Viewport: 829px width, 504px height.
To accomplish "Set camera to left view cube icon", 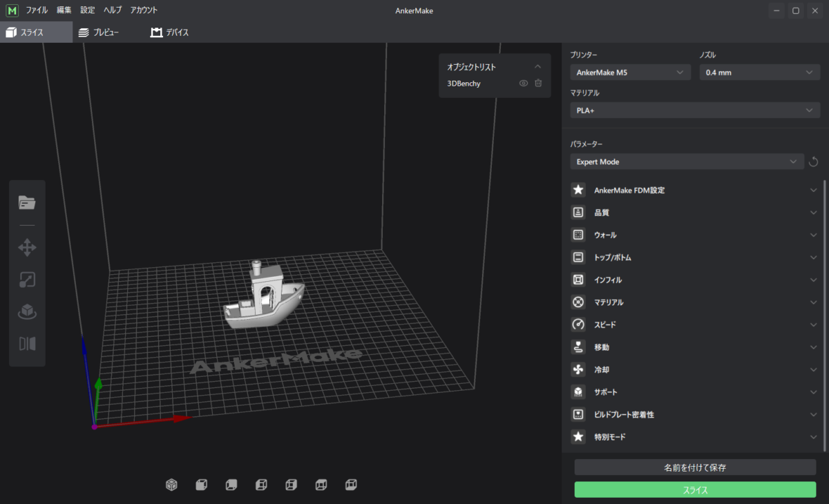I will click(x=261, y=485).
